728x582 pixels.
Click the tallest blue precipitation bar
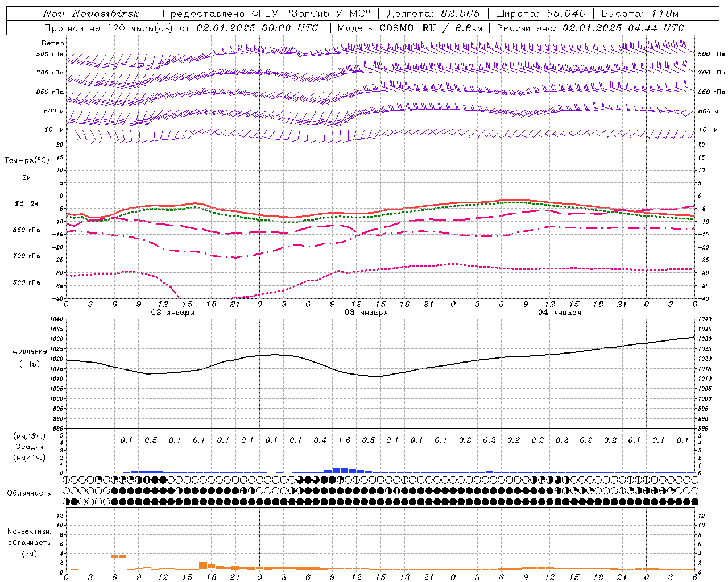(x=336, y=470)
